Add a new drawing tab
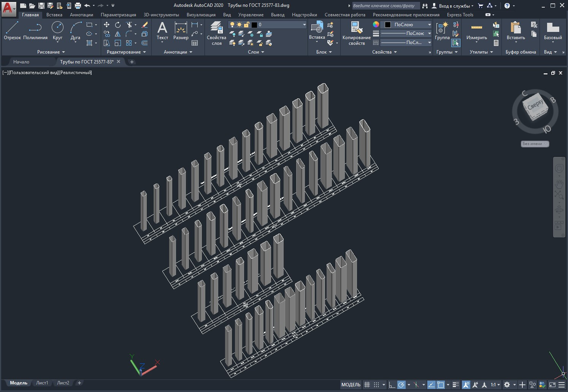The width and height of the screenshot is (568, 392). (132, 62)
